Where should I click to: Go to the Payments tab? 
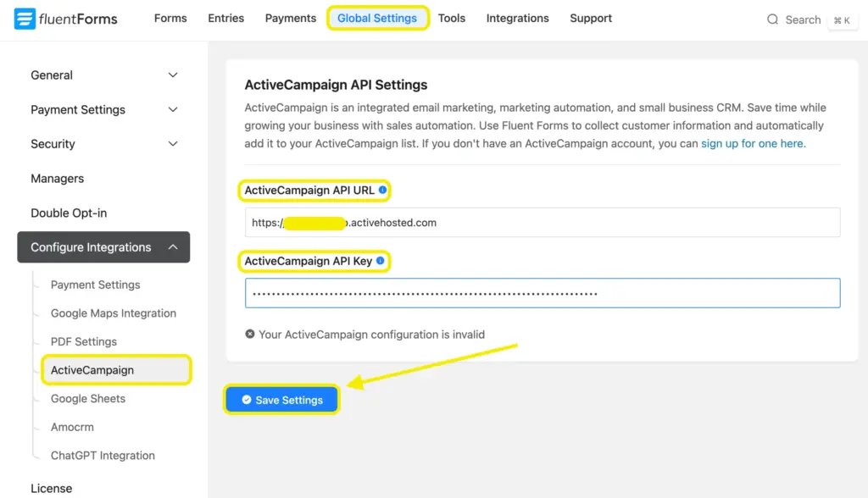coord(290,18)
